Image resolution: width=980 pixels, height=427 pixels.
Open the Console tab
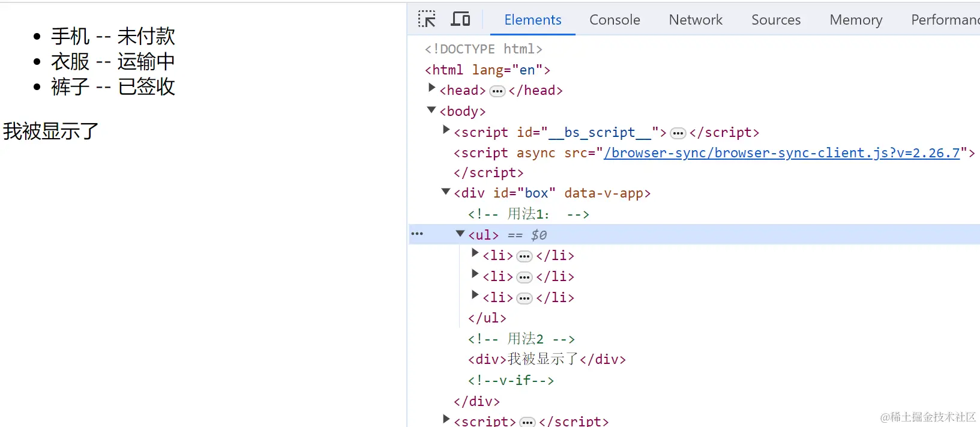click(x=615, y=20)
